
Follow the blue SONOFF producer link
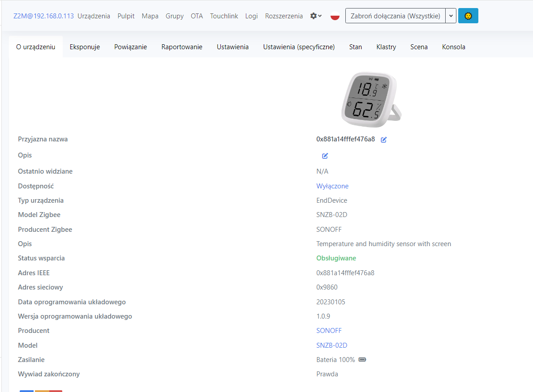(x=329, y=331)
